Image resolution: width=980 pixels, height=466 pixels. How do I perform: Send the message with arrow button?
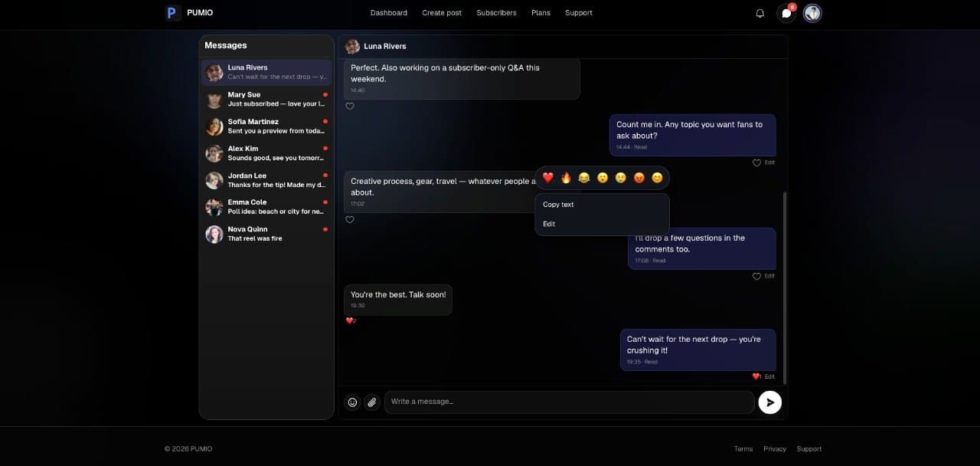pos(769,402)
